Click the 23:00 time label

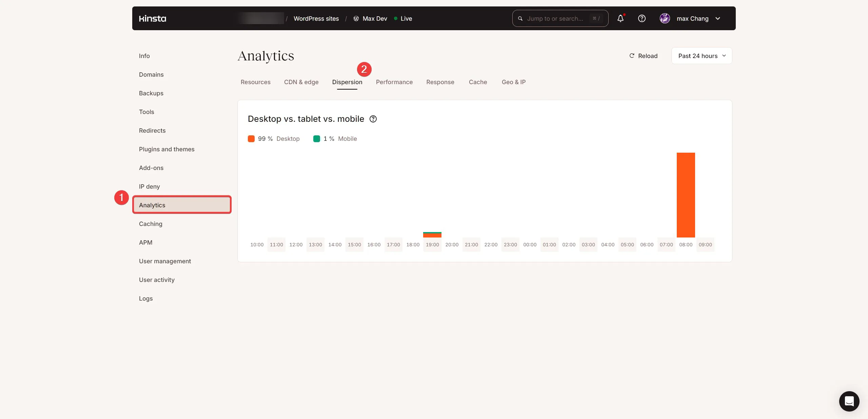click(510, 245)
